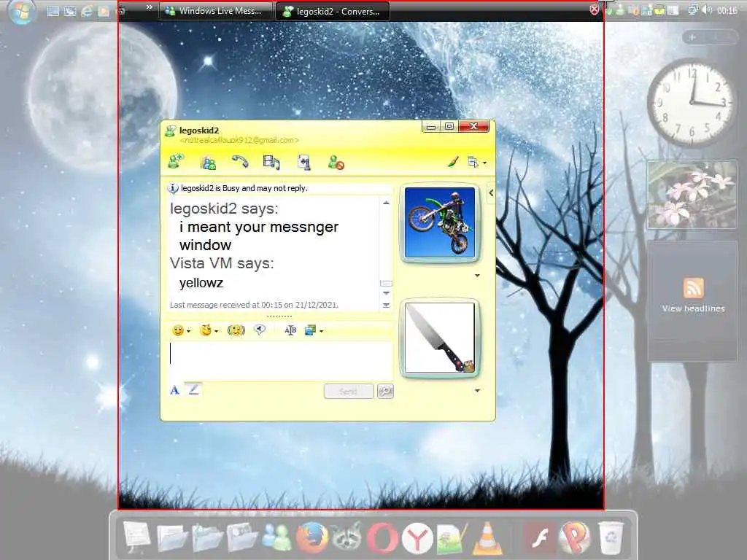Click the video and music sharing icon
Screen dimensions: 747x560
click(271, 163)
